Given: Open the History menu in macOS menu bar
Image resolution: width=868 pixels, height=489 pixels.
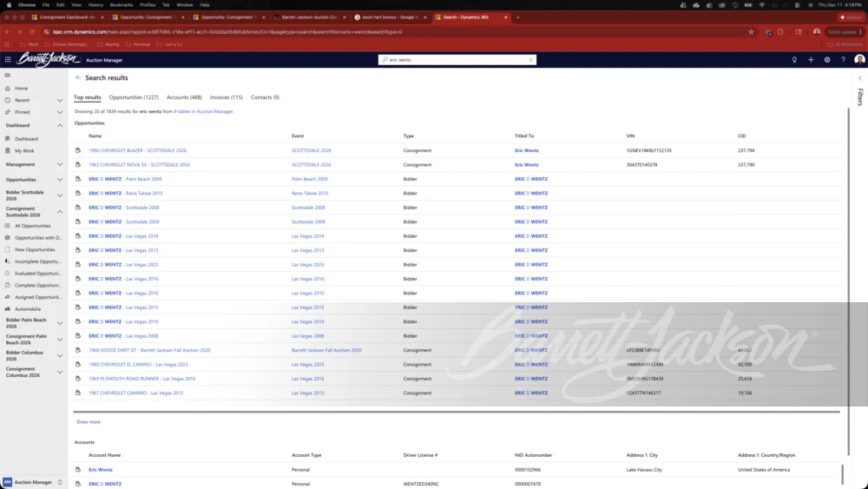Looking at the screenshot, I should 95,4.
